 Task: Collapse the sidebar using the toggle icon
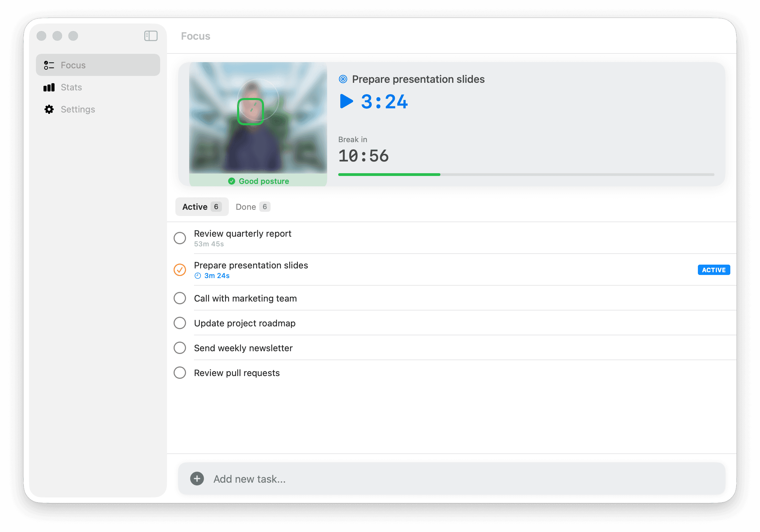point(150,36)
